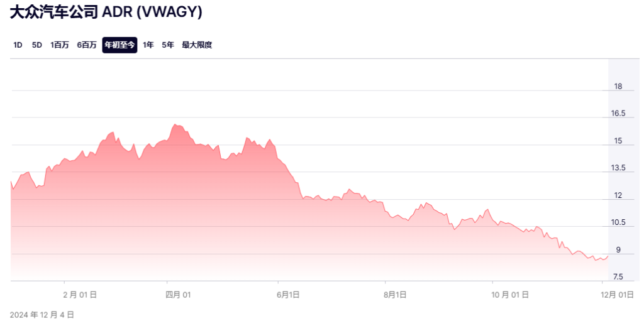The image size is (644, 321).
Task: Click the 18 price axis label
Action: [x=618, y=87]
